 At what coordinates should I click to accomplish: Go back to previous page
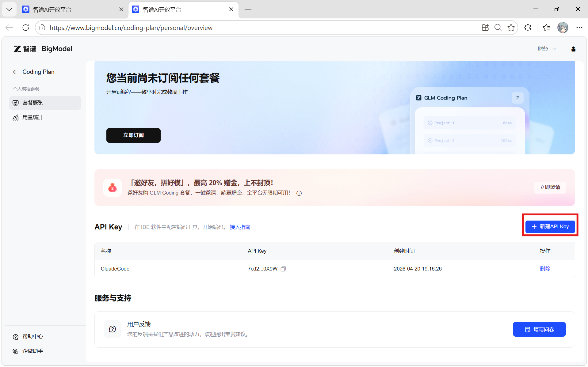(10, 28)
